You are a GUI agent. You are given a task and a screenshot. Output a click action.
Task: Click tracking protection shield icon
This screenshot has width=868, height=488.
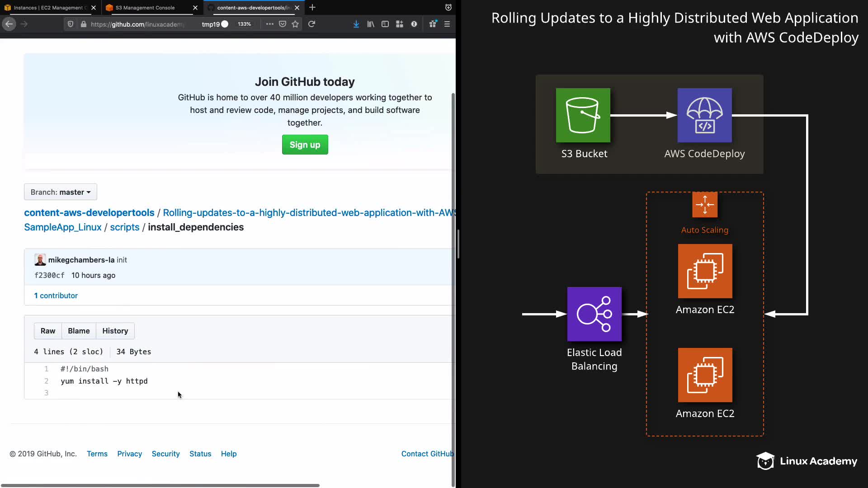[71, 24]
